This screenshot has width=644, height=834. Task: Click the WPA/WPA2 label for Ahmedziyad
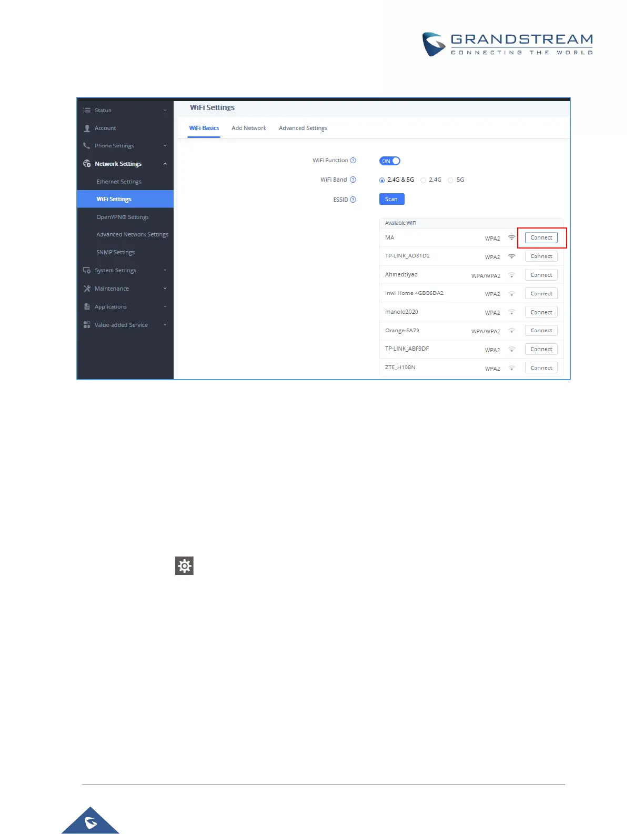tap(486, 276)
